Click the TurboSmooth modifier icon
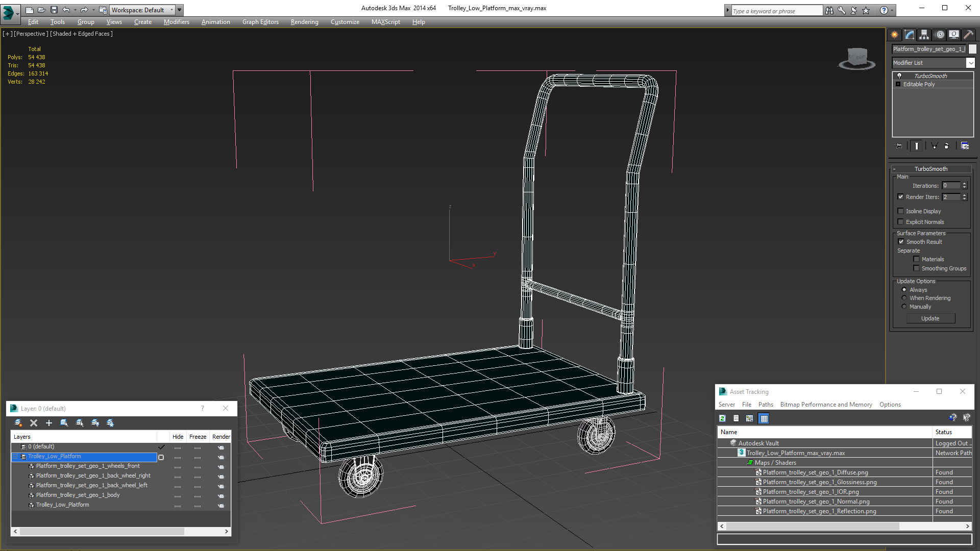Image resolution: width=980 pixels, height=551 pixels. (899, 76)
